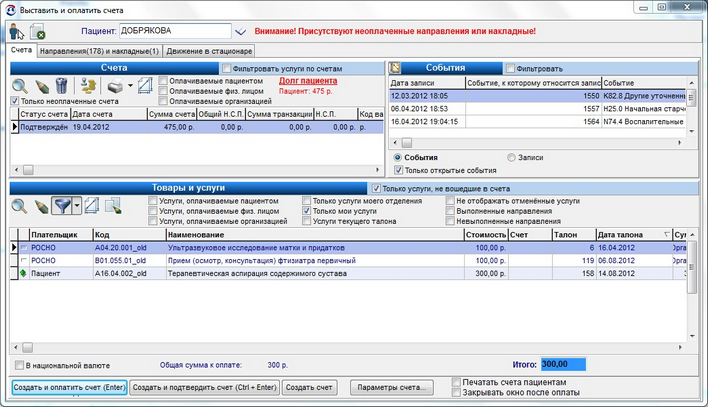Click the magnifier icon in Товары и услуги
The height and width of the screenshot is (407, 708).
pyautogui.click(x=19, y=206)
